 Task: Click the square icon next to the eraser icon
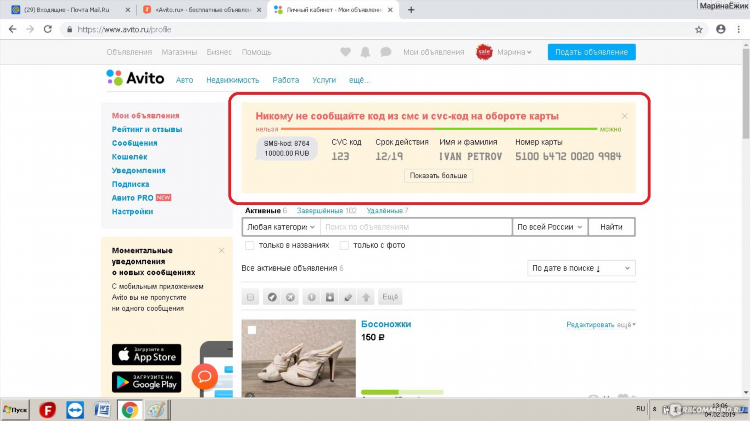(x=330, y=297)
